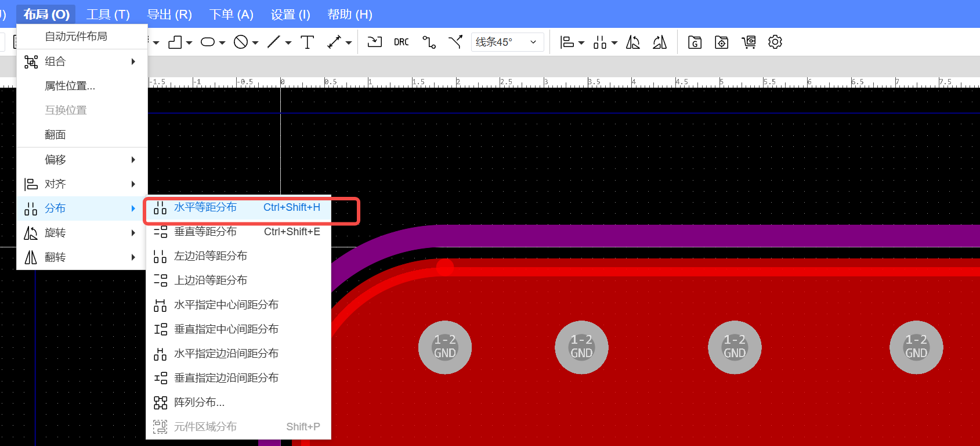980x446 pixels.
Task: Open the 帮助 (H) menu
Action: pos(350,14)
